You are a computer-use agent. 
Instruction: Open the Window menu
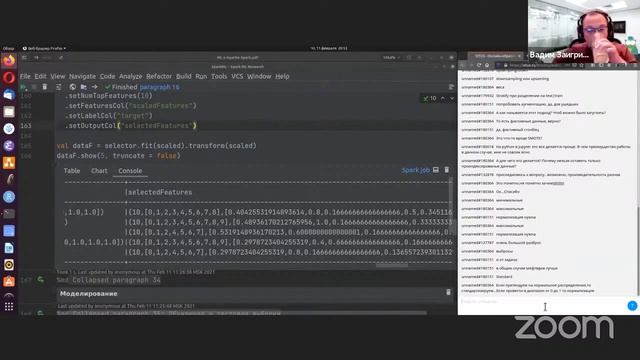pyautogui.click(x=259, y=76)
